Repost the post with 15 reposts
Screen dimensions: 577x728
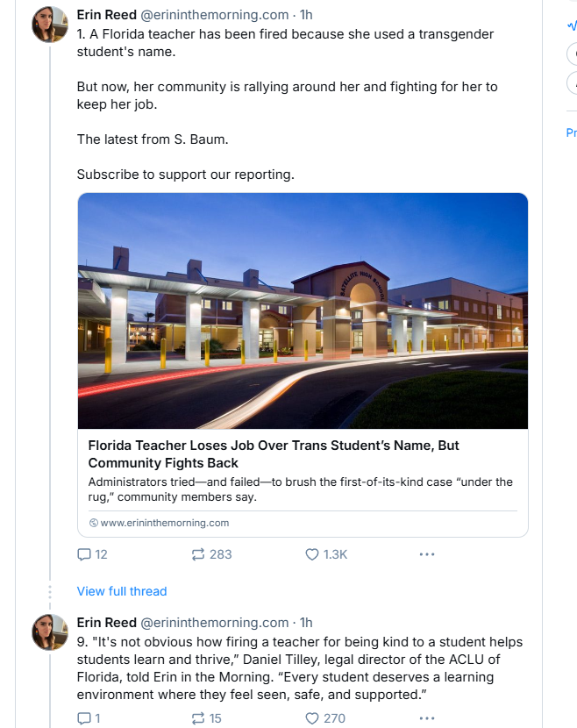(199, 718)
